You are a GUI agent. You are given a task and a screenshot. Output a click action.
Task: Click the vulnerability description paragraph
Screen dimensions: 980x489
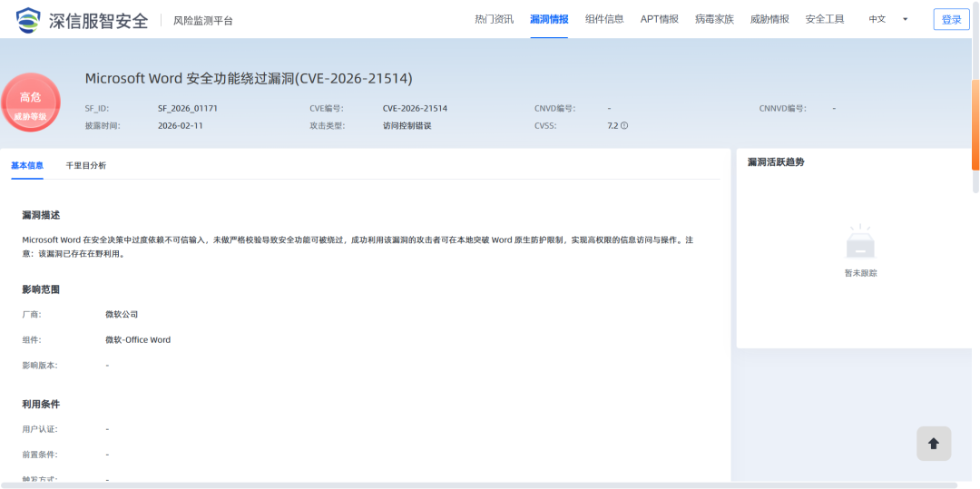(x=358, y=247)
